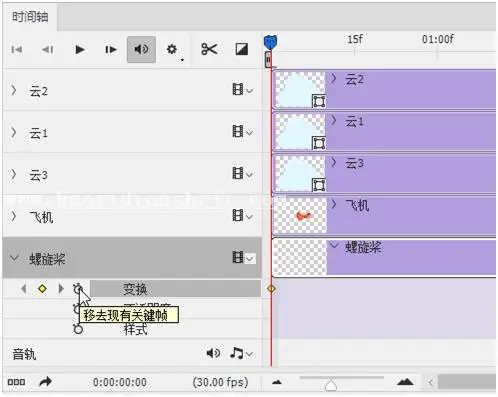Zoom out timeline small mountain icon
498x397 pixels.
277,382
